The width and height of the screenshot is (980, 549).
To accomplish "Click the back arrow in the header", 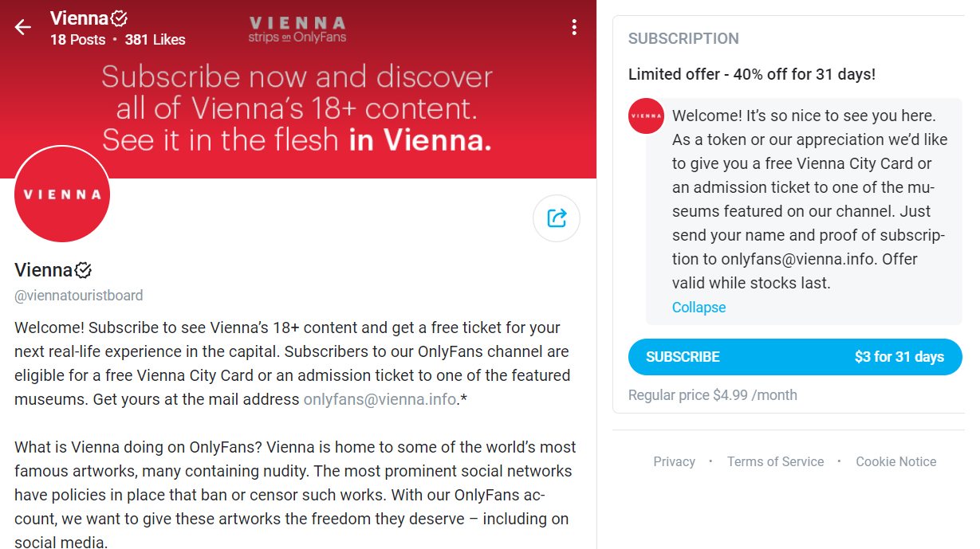I will point(22,28).
